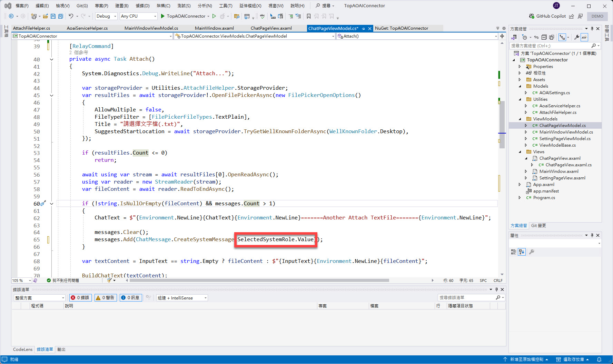This screenshot has width=613, height=364.
Task: Click the Save All icon
Action: 61,16
